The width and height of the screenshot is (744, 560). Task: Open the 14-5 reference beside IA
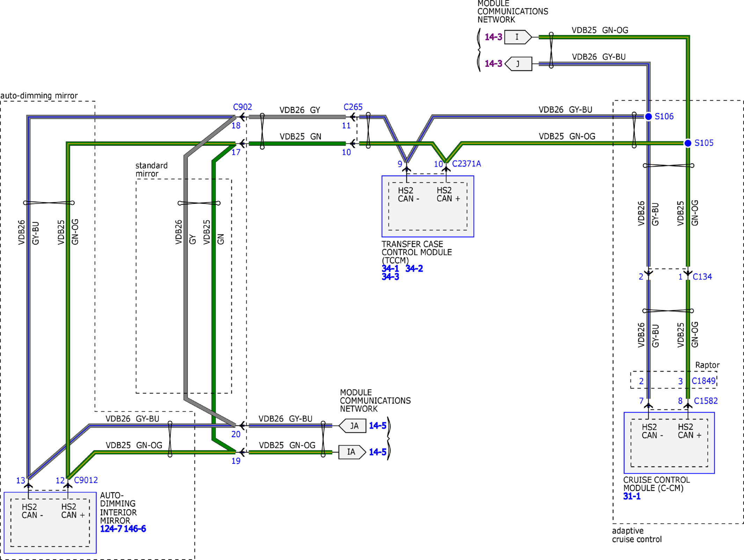coord(378,452)
